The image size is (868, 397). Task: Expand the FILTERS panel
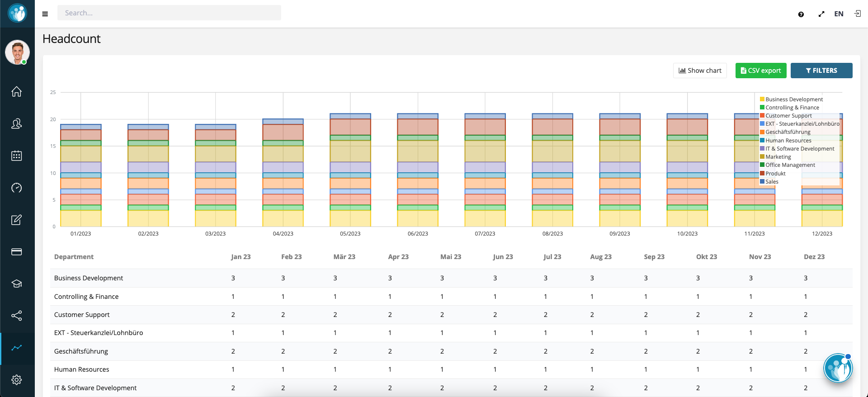click(821, 71)
